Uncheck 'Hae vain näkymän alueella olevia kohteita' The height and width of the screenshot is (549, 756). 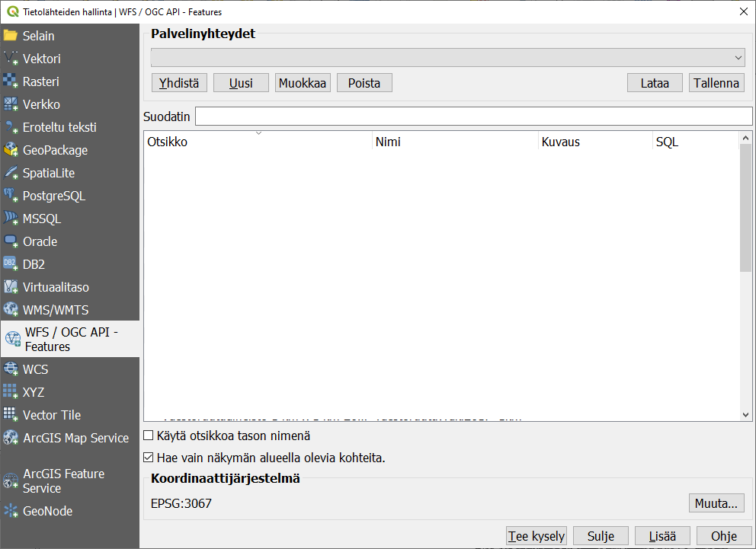[x=149, y=458]
